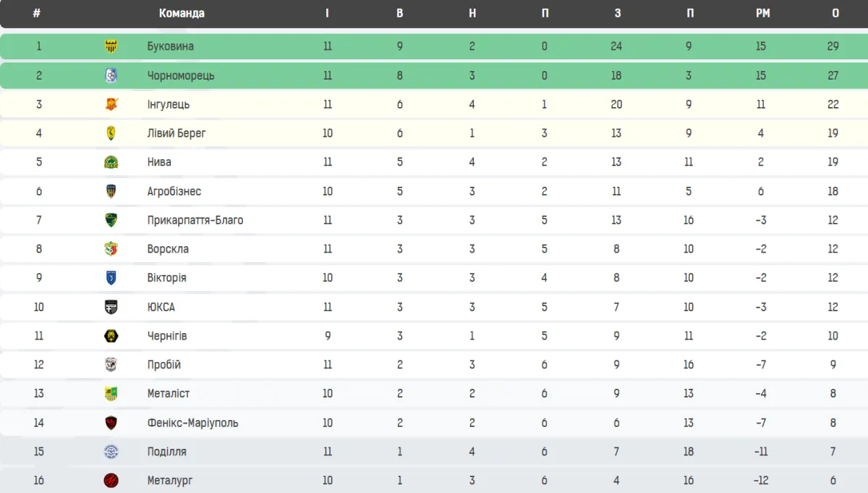Click the Агробізнес team emblem
This screenshot has width=868, height=493.
[111, 191]
